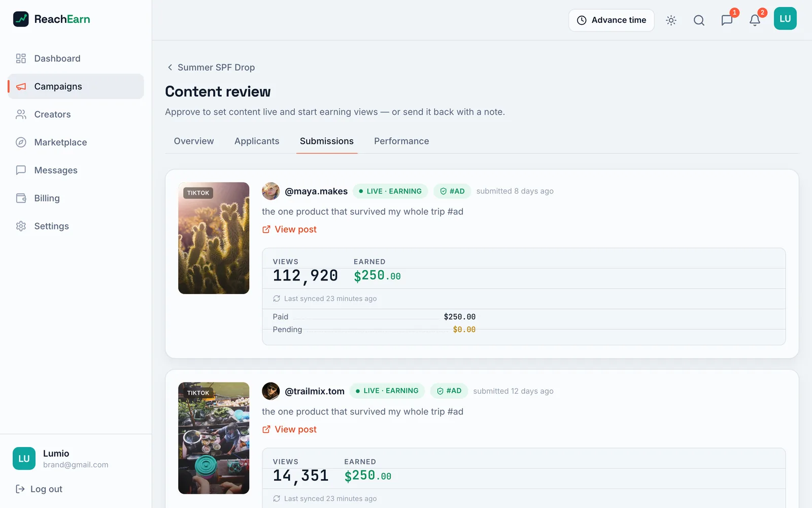Open Messages in the sidebar
The height and width of the screenshot is (508, 812).
[x=76, y=170]
